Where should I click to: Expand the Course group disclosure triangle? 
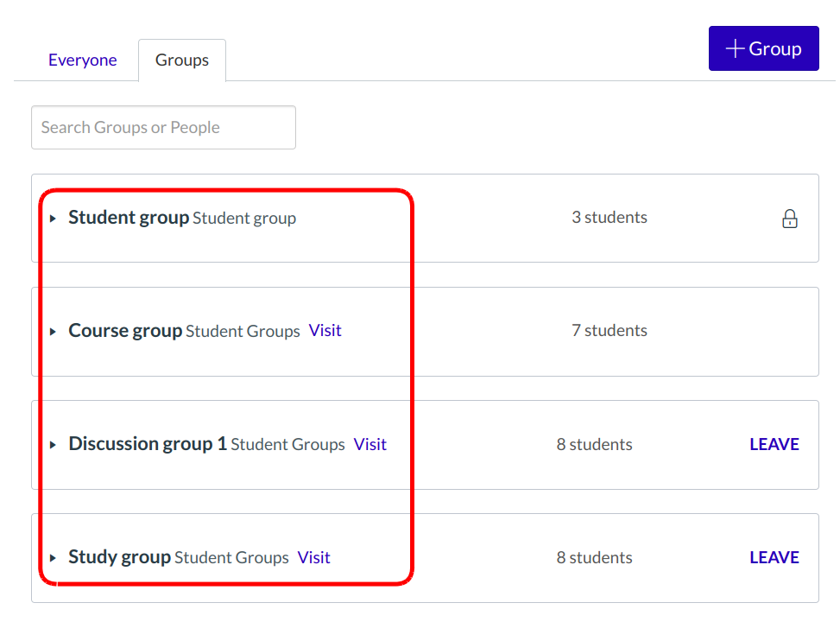click(x=53, y=332)
